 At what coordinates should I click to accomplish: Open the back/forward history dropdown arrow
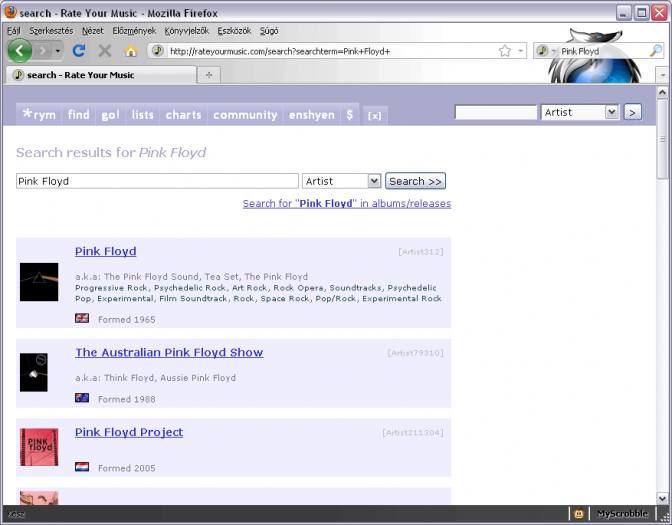coord(58,51)
